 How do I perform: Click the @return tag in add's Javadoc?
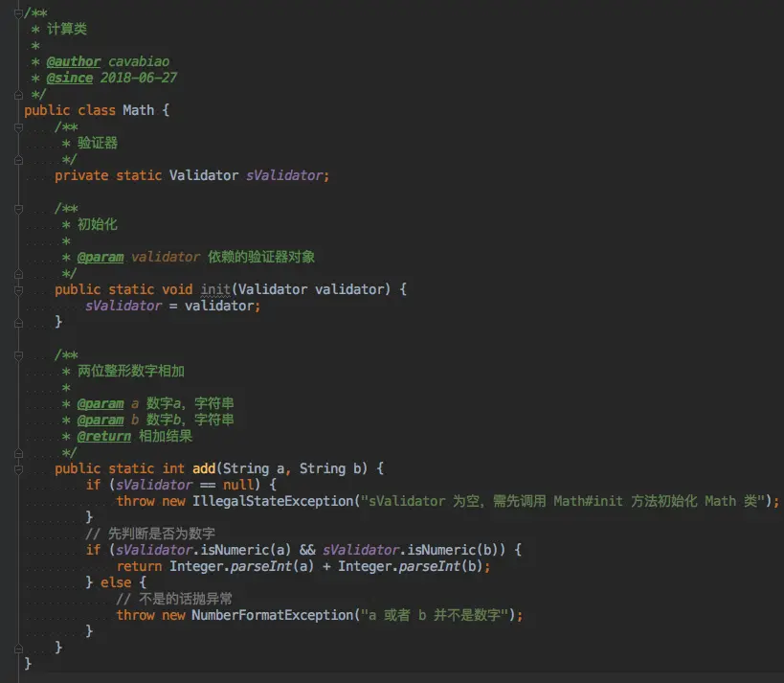[103, 435]
